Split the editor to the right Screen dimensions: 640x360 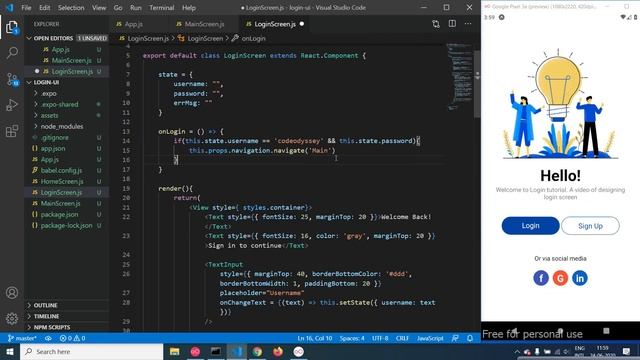click(452, 24)
